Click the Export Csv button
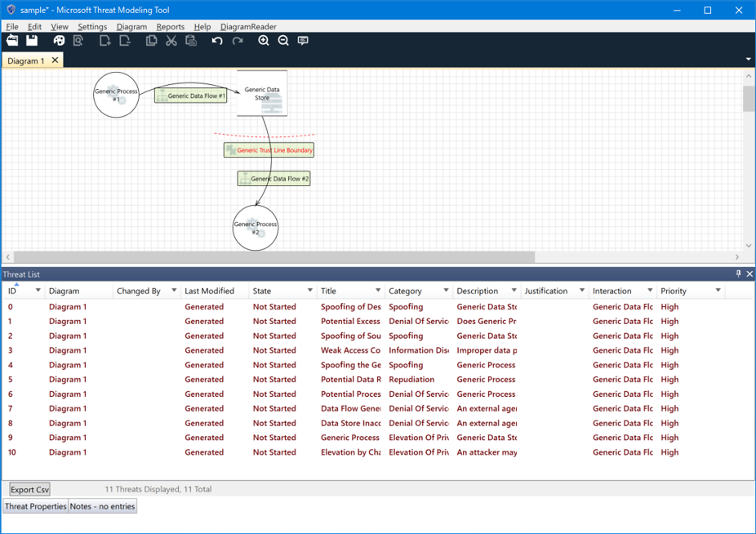The height and width of the screenshot is (534, 756). [29, 489]
